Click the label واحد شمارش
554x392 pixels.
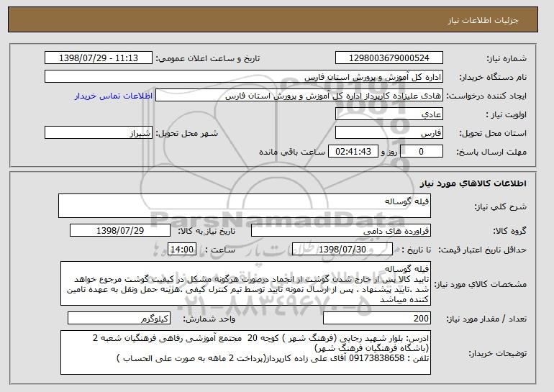(x=209, y=319)
